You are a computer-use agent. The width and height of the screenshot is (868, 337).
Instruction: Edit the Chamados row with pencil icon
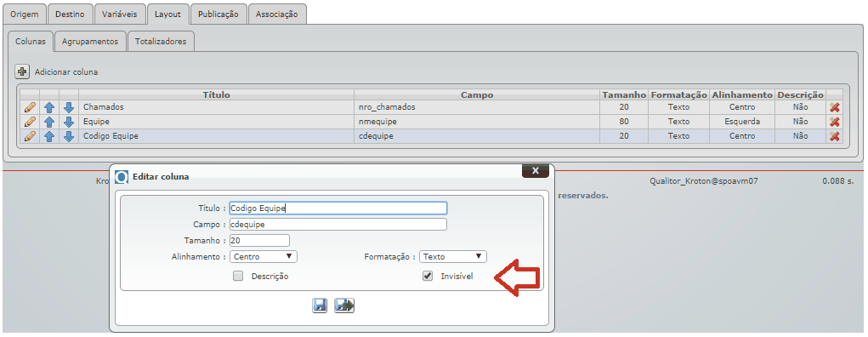[x=31, y=107]
